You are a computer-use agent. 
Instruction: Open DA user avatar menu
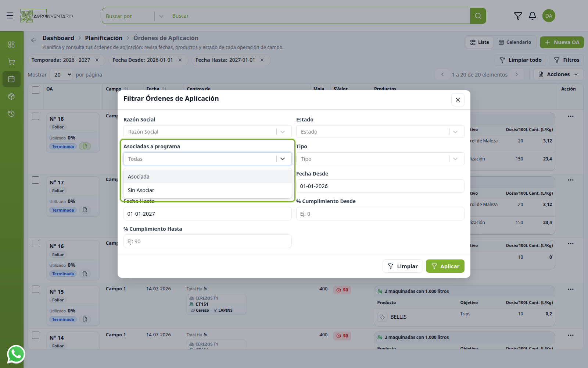(x=549, y=16)
